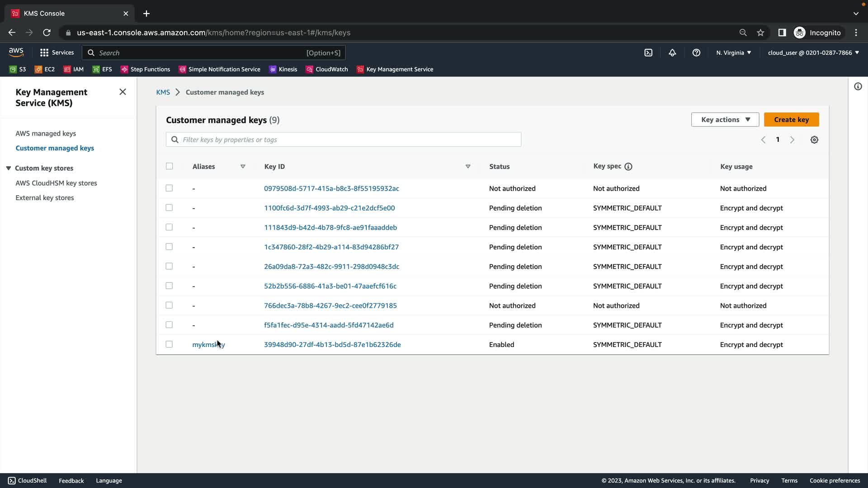The image size is (868, 488).
Task: Close the KMS side navigation panel
Action: [x=123, y=92]
